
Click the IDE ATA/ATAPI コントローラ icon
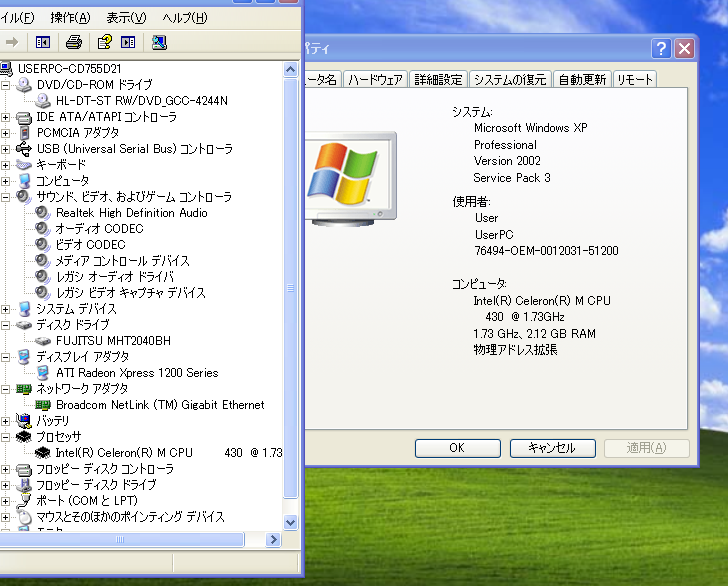(x=24, y=117)
